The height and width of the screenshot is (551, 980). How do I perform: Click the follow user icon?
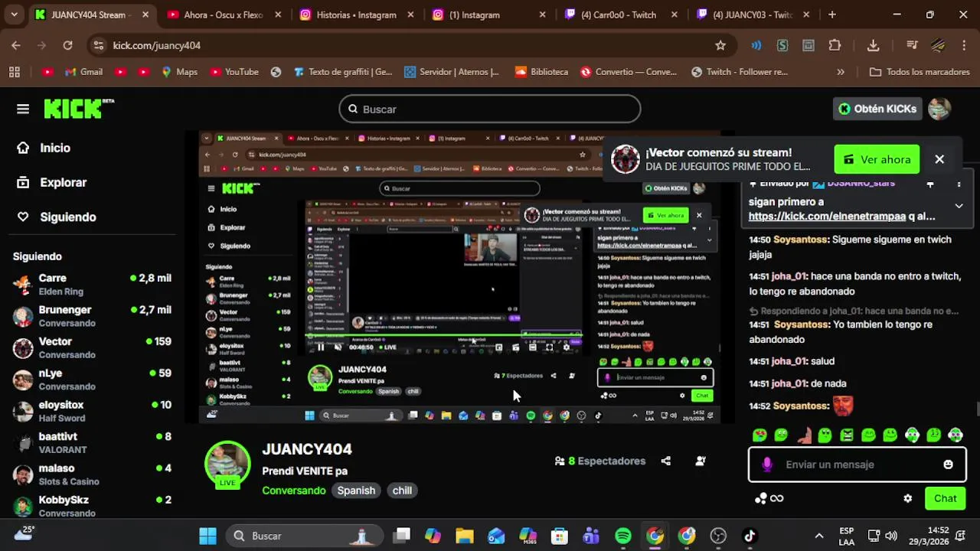[x=700, y=461]
